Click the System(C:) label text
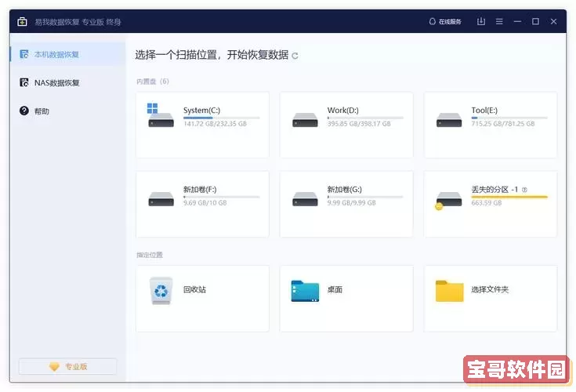Screen dimensions: 576x392 pos(201,111)
